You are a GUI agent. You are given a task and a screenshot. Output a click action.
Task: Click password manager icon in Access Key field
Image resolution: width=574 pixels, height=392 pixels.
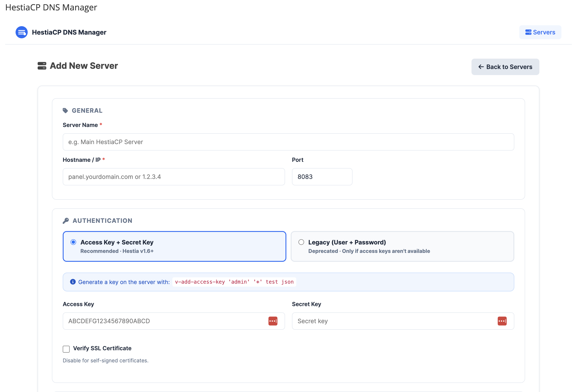click(273, 321)
